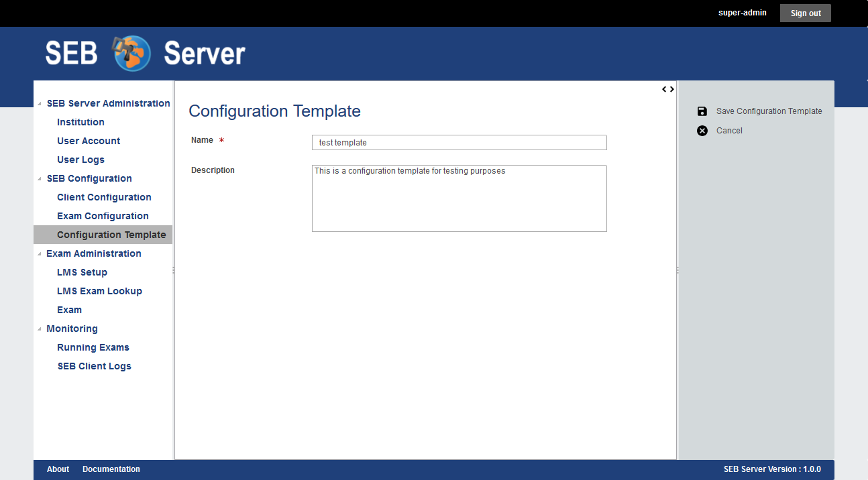This screenshot has width=868, height=480.
Task: View SEB Client Logs
Action: (94, 366)
